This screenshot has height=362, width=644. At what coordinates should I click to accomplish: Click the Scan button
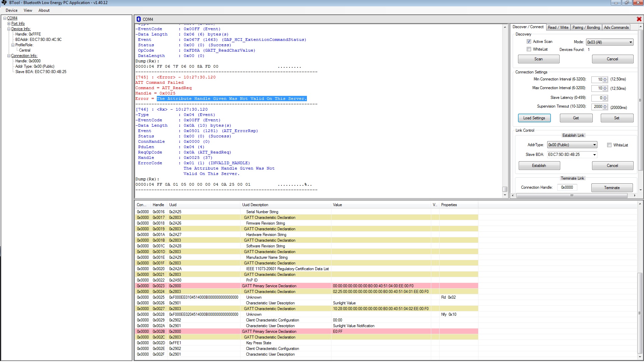coord(538,59)
